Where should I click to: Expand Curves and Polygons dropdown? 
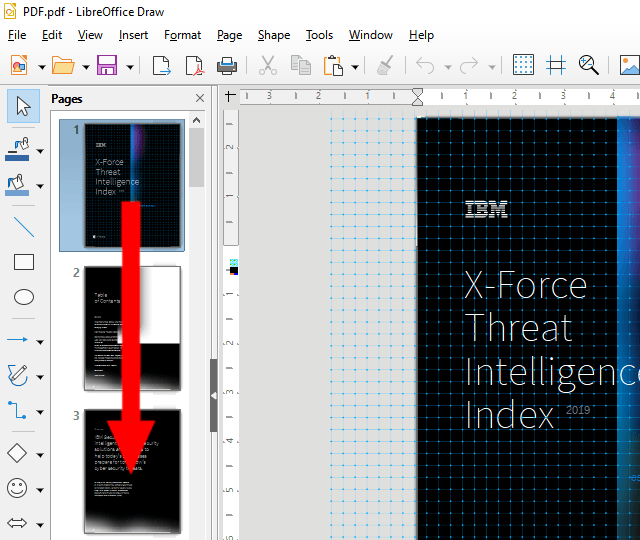tap(40, 377)
